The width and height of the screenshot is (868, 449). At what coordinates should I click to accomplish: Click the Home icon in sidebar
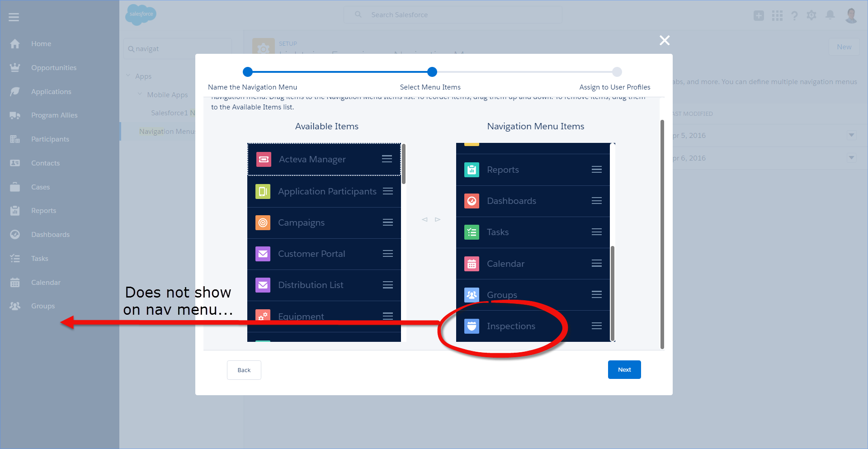(x=15, y=44)
